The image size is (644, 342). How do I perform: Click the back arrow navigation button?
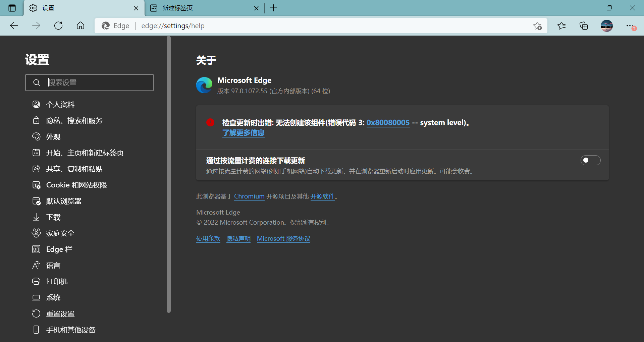(x=14, y=26)
